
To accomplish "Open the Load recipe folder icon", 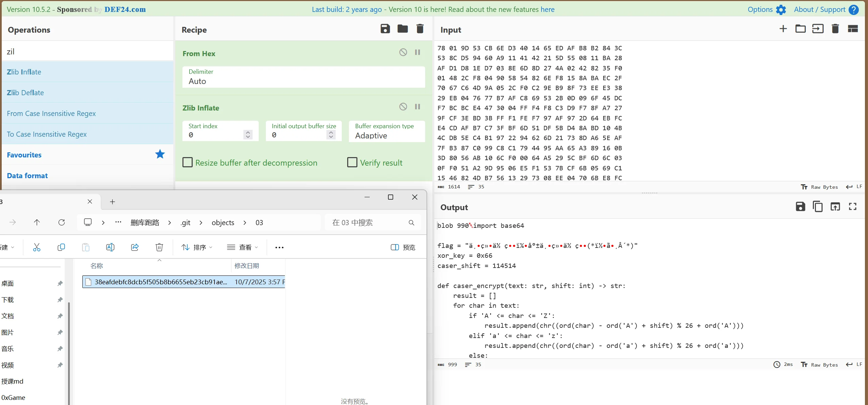I will pos(402,29).
